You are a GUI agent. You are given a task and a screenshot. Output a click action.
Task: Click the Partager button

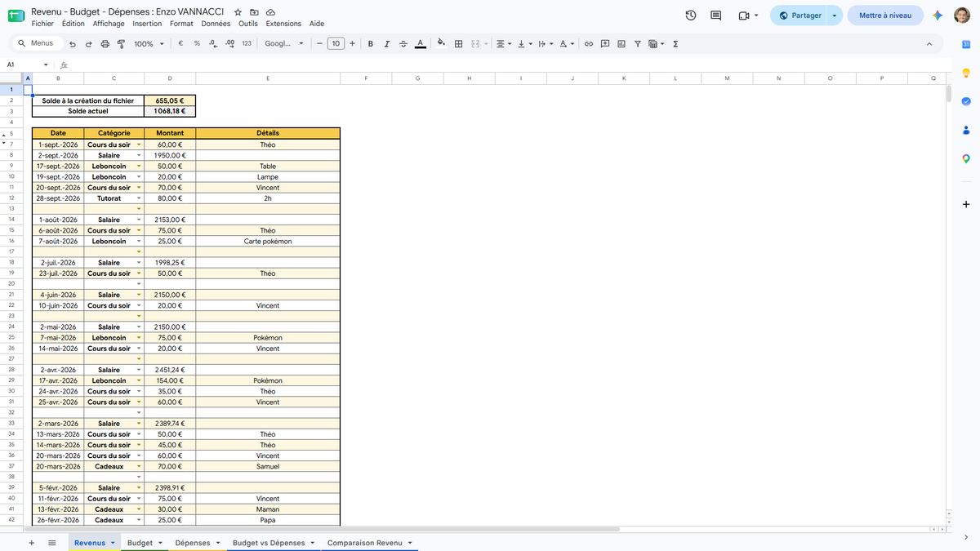tap(800, 16)
